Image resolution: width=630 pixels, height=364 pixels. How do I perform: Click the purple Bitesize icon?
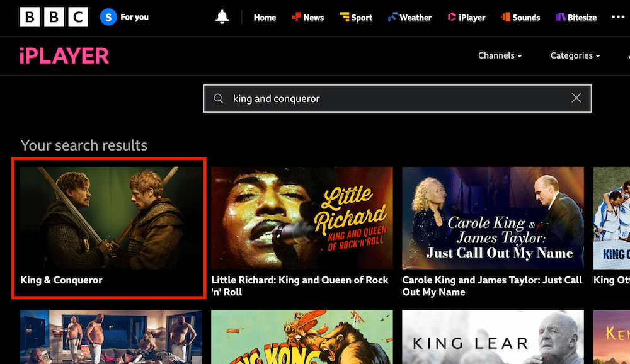pos(561,17)
